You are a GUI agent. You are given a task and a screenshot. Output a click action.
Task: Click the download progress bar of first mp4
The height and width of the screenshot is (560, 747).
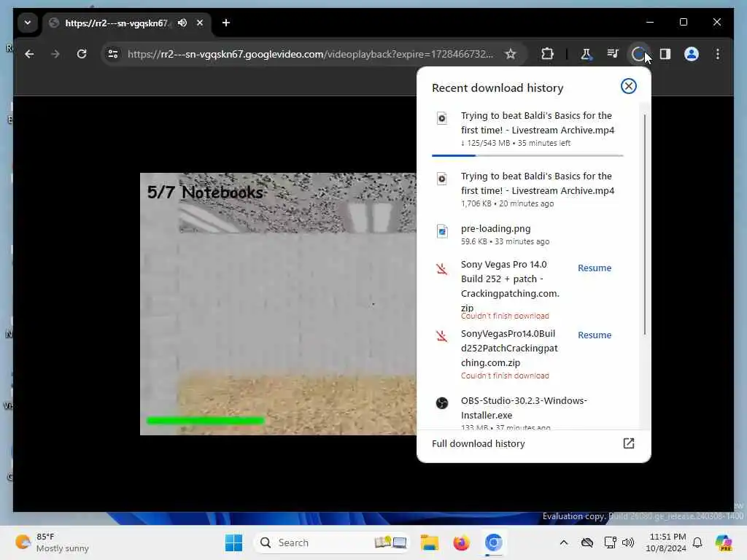pyautogui.click(x=527, y=155)
